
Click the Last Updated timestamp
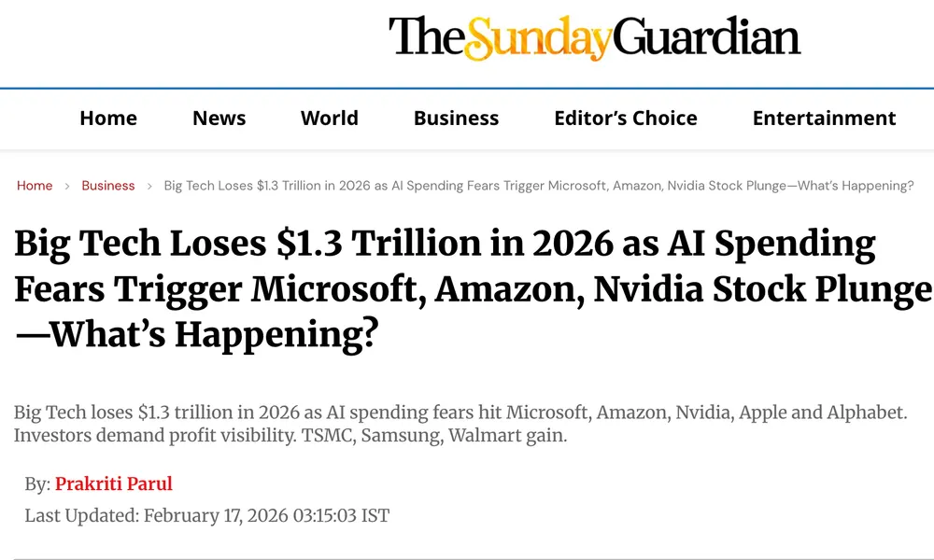(206, 515)
